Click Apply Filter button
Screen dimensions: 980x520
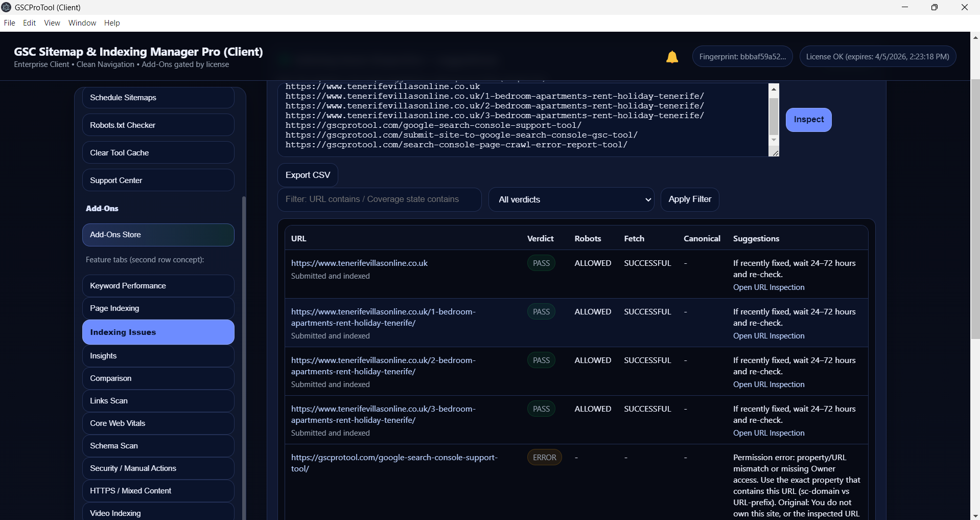click(x=690, y=199)
